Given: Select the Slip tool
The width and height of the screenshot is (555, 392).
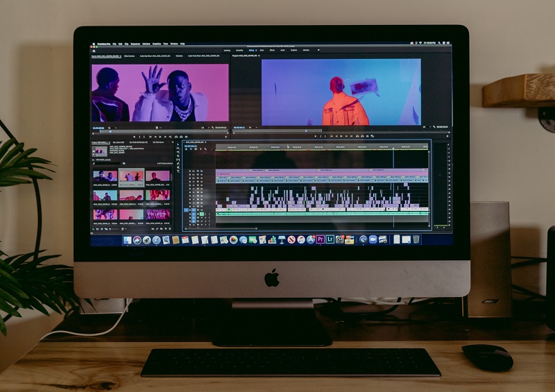Looking at the screenshot, I should pyautogui.click(x=178, y=160).
